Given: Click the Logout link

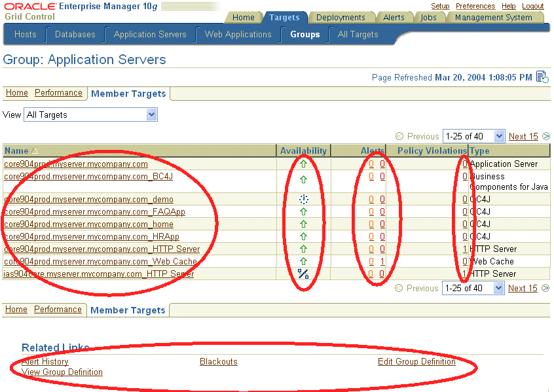Looking at the screenshot, I should [x=533, y=6].
